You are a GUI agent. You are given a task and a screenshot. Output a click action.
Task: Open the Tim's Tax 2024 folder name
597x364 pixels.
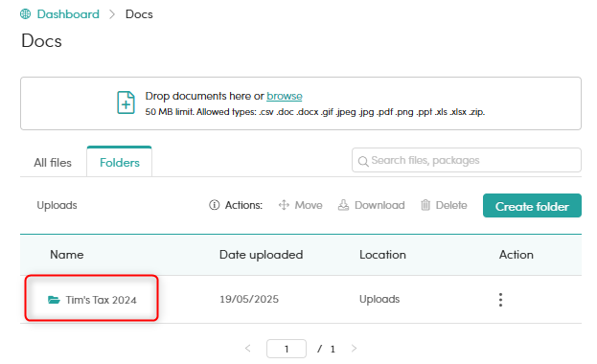click(101, 300)
